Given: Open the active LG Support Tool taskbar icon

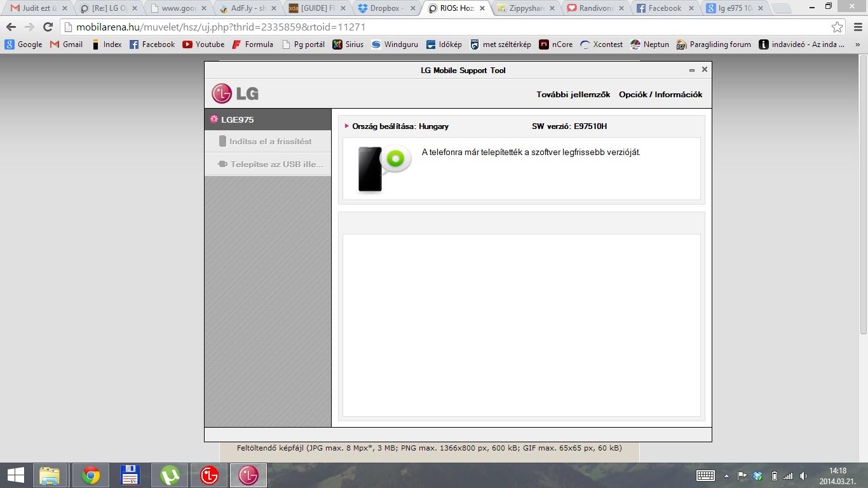Looking at the screenshot, I should [248, 475].
